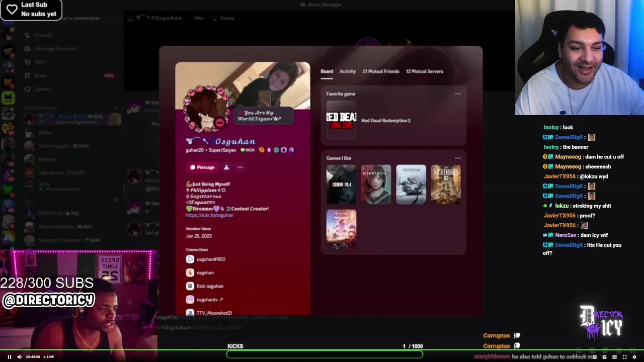The image size is (644, 362).
Task: Click the friend icon next to Message
Action: click(226, 167)
